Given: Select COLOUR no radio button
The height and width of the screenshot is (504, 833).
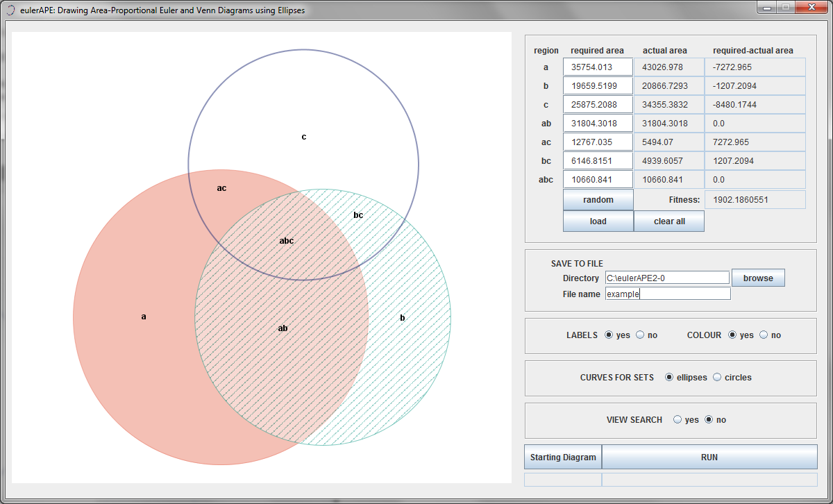Looking at the screenshot, I should point(764,335).
